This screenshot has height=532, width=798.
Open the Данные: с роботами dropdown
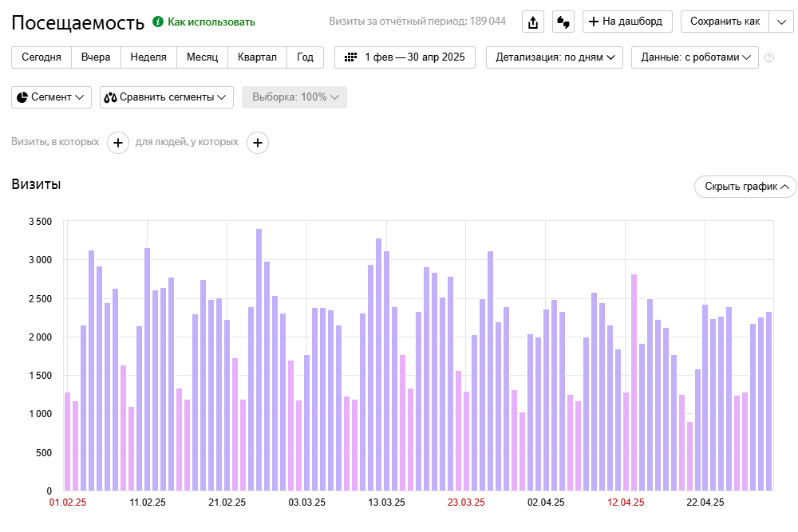click(695, 57)
